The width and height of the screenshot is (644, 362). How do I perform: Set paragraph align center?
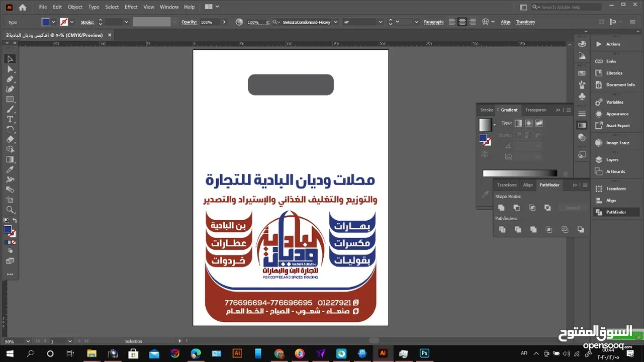coord(462,22)
